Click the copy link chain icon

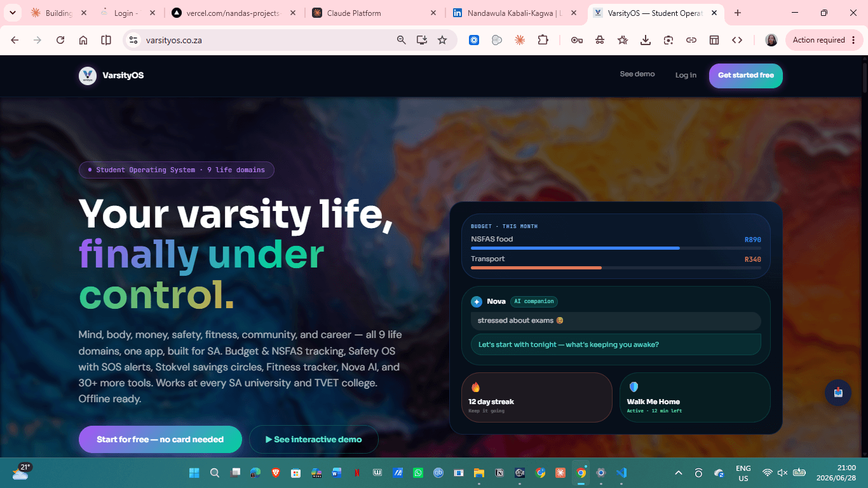click(691, 40)
